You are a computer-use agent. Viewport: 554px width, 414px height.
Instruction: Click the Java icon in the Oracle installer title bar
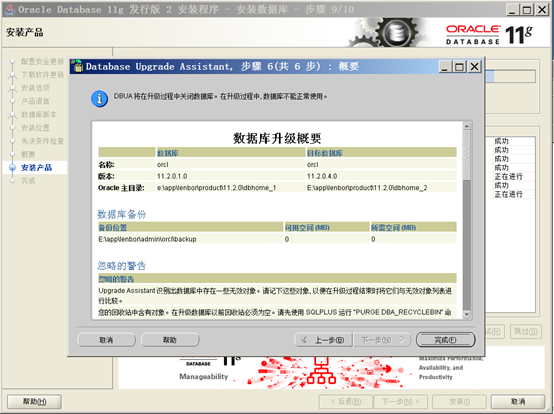[10, 10]
